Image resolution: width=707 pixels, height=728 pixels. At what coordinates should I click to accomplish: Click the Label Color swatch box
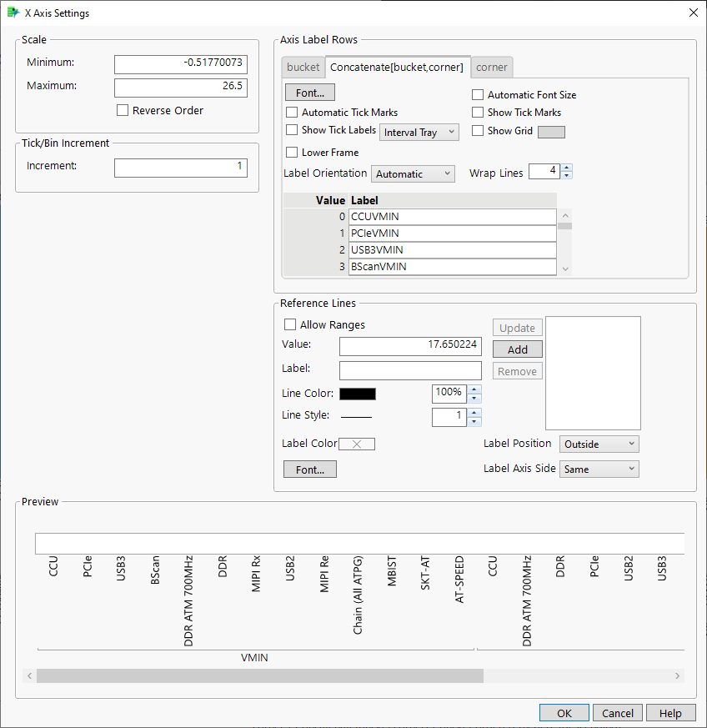click(x=357, y=444)
